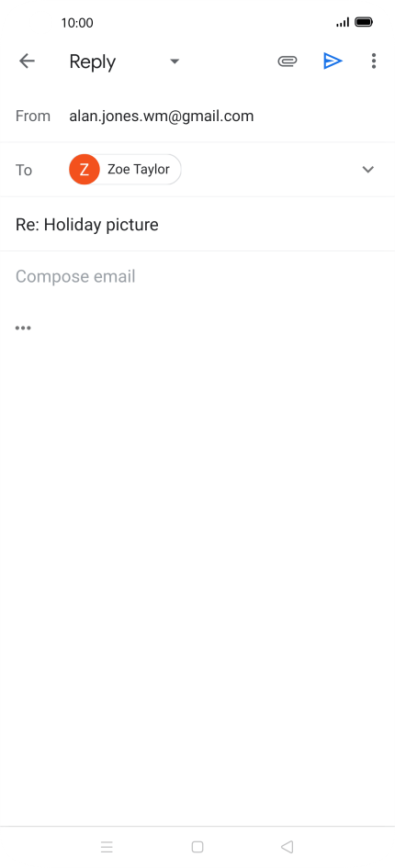The width and height of the screenshot is (395, 868).
Task: Tap the orange Z avatar circle
Action: (x=85, y=170)
